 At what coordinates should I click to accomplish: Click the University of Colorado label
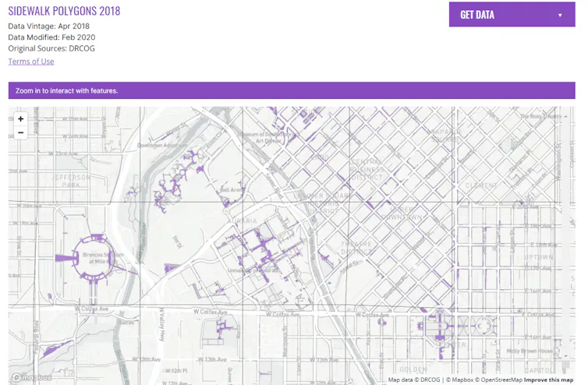coord(253,270)
